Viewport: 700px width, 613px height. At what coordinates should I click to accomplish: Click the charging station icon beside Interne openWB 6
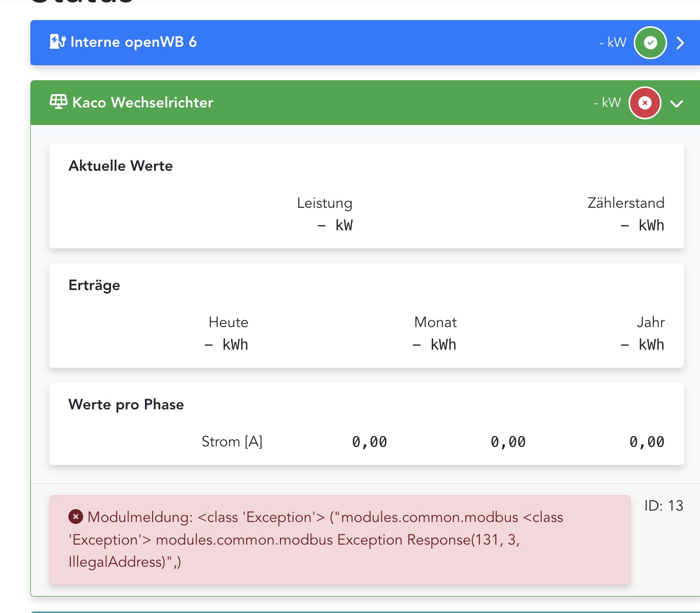coord(57,42)
